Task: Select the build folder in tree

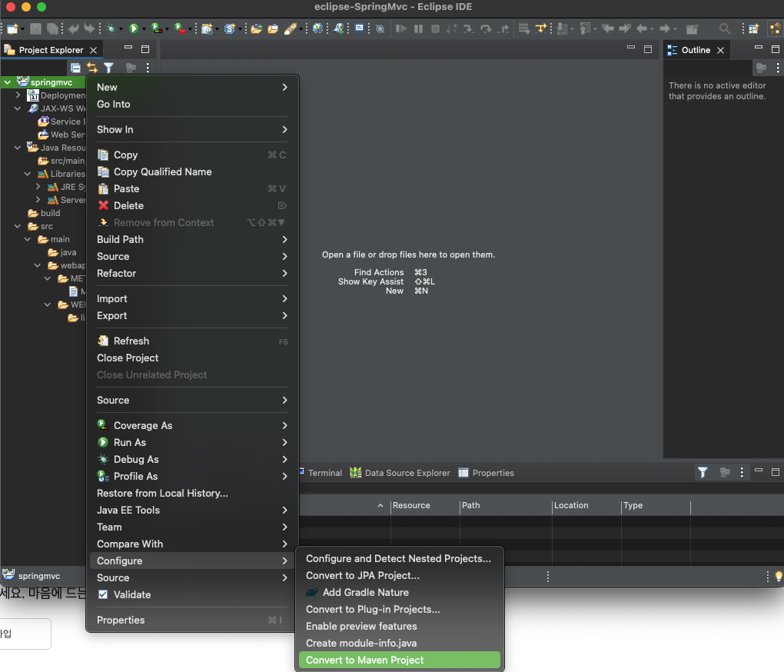Action: (44, 213)
